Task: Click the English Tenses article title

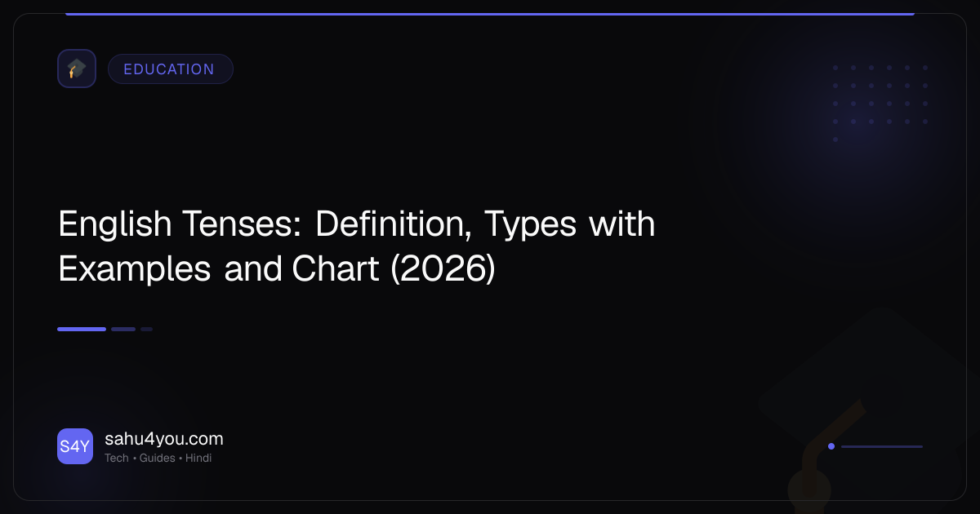Action: pos(356,246)
